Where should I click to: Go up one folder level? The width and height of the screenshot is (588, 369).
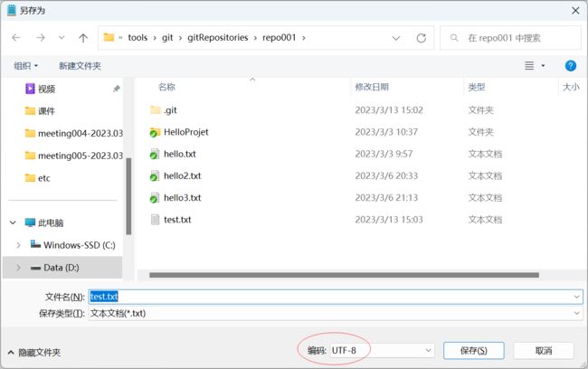click(83, 37)
